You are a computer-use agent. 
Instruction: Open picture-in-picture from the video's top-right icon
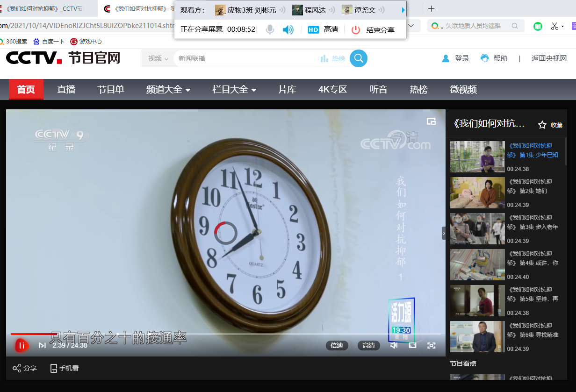tap(431, 121)
